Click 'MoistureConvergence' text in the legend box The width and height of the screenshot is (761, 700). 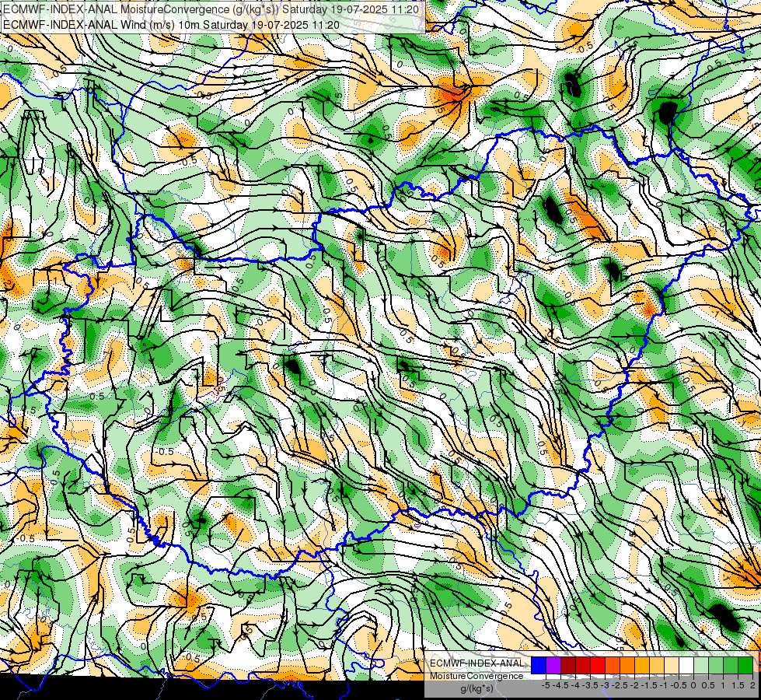476,676
